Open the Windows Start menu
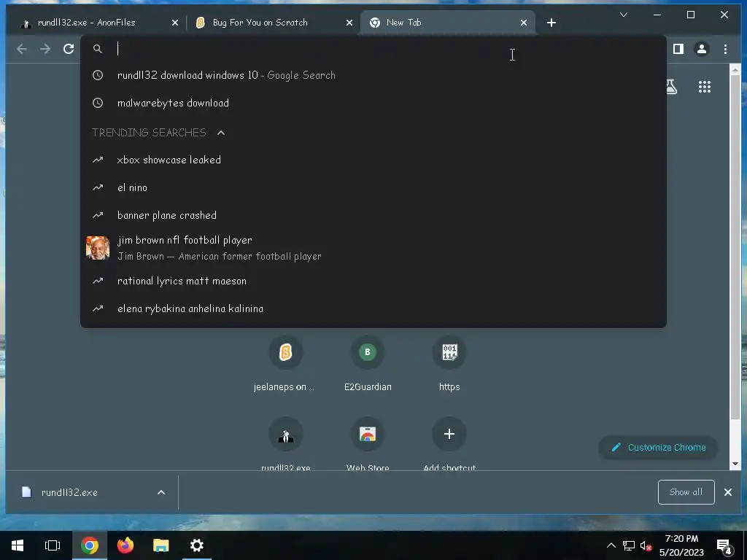The image size is (747, 560). point(18,545)
